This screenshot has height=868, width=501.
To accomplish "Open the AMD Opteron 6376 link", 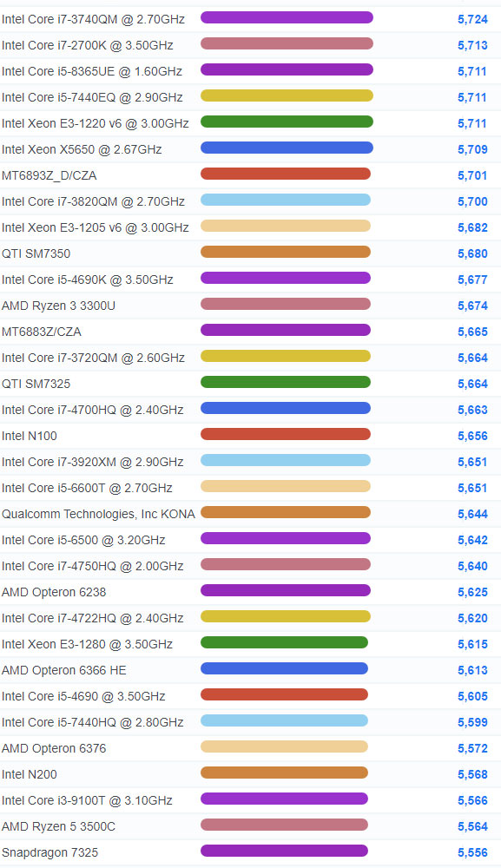I will (x=54, y=748).
